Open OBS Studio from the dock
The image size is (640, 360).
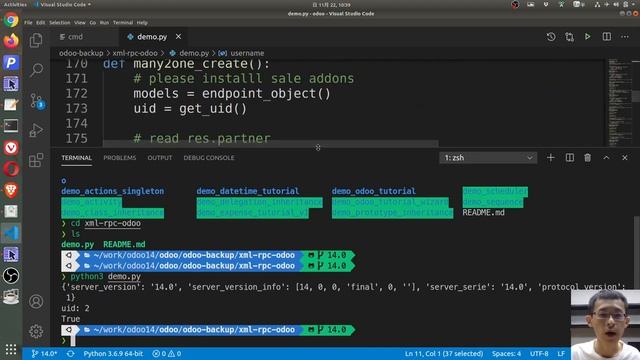11,276
